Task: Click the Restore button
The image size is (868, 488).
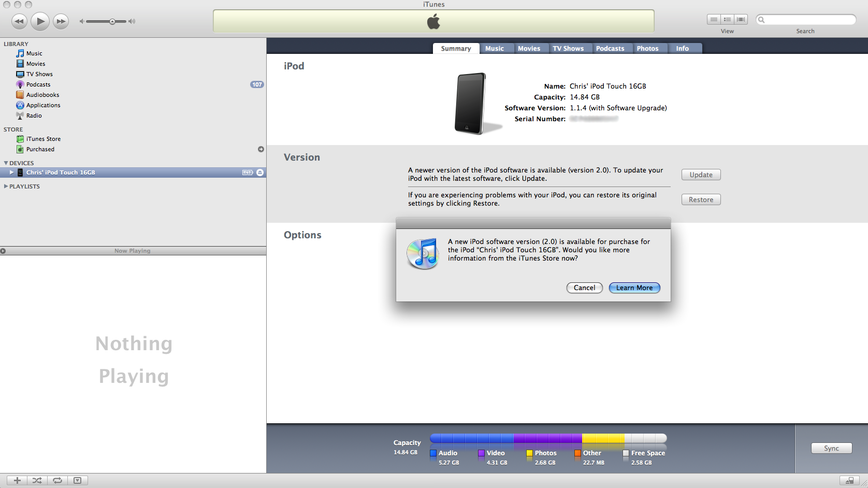Action: tap(701, 199)
